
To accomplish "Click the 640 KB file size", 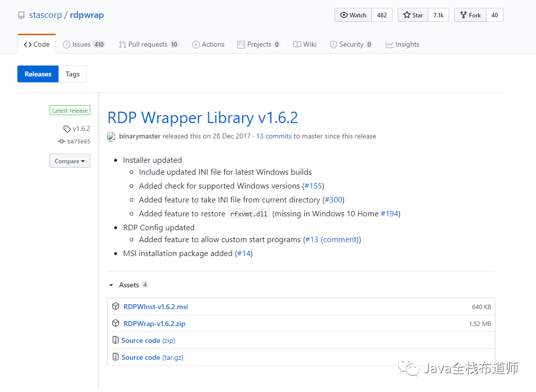I will click(x=481, y=307).
